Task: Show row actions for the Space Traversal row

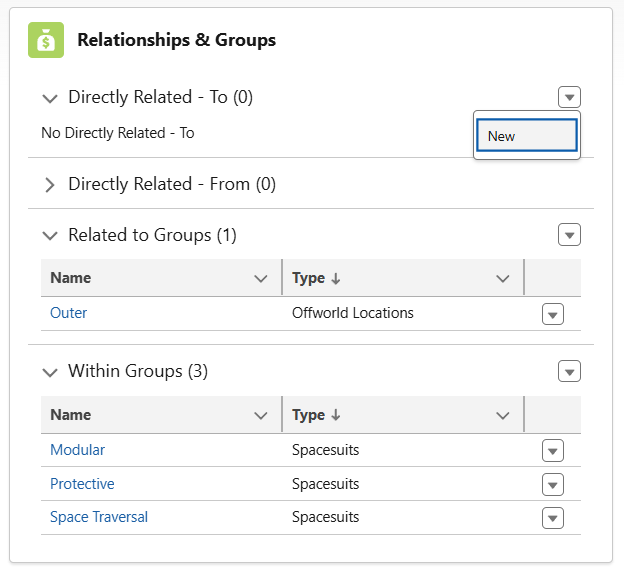Action: [552, 518]
